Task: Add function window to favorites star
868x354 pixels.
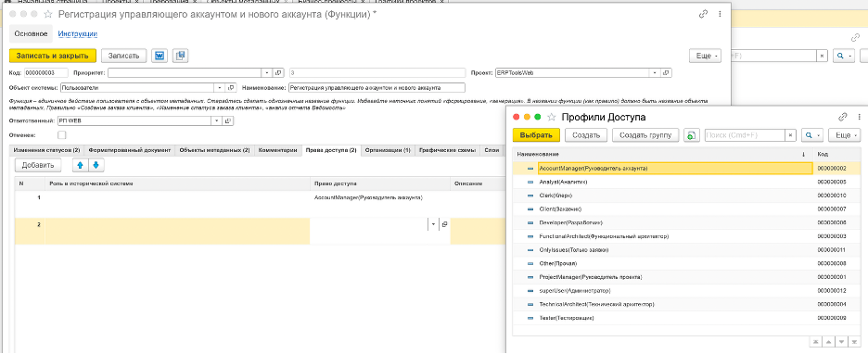Action: [49, 15]
